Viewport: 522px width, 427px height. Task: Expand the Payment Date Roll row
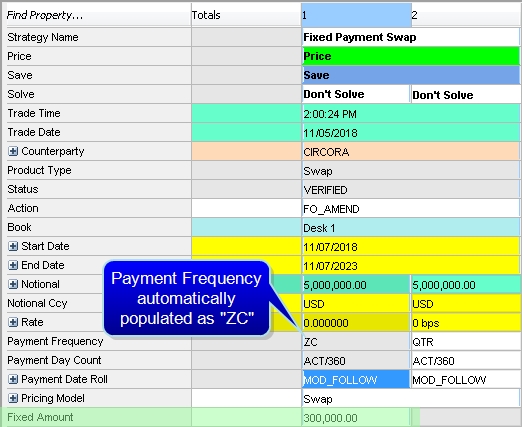(13, 379)
